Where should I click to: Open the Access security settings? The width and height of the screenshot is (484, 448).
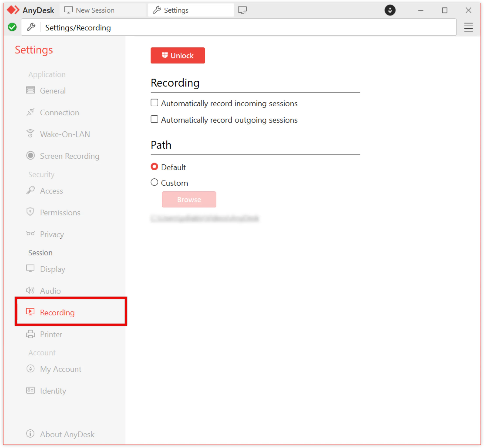pos(51,191)
